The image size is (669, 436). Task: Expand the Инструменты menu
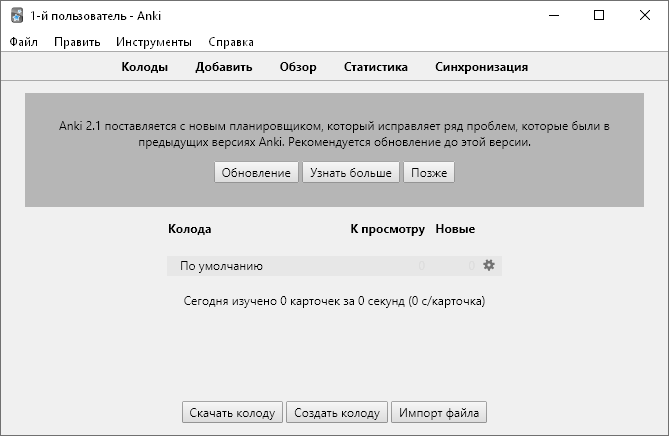point(153,42)
